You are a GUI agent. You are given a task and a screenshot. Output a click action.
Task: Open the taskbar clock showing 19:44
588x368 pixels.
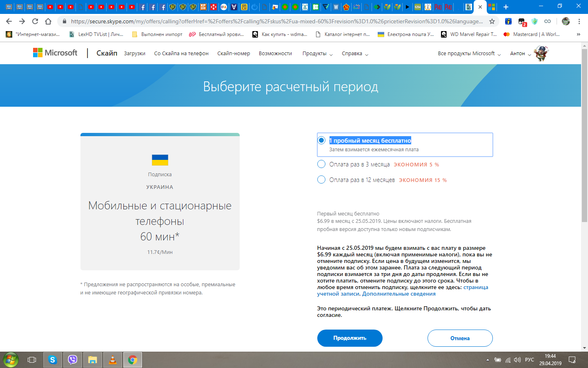point(550,360)
